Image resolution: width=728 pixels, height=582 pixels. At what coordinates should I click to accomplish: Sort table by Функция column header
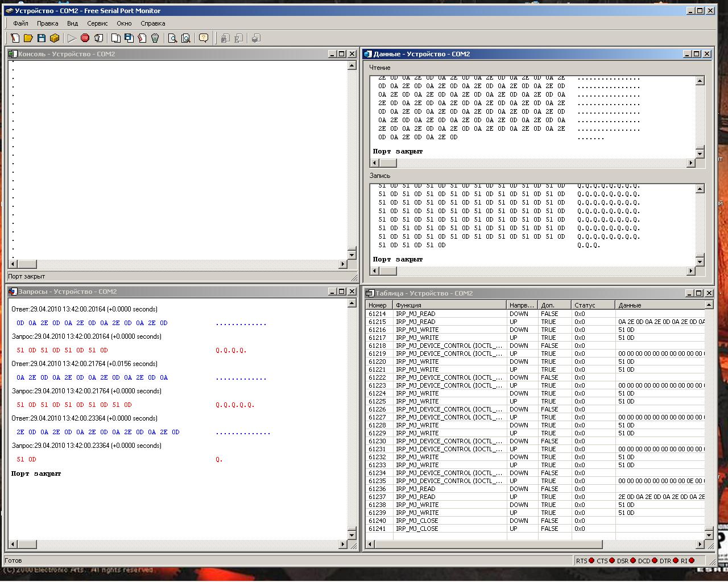[x=449, y=305]
